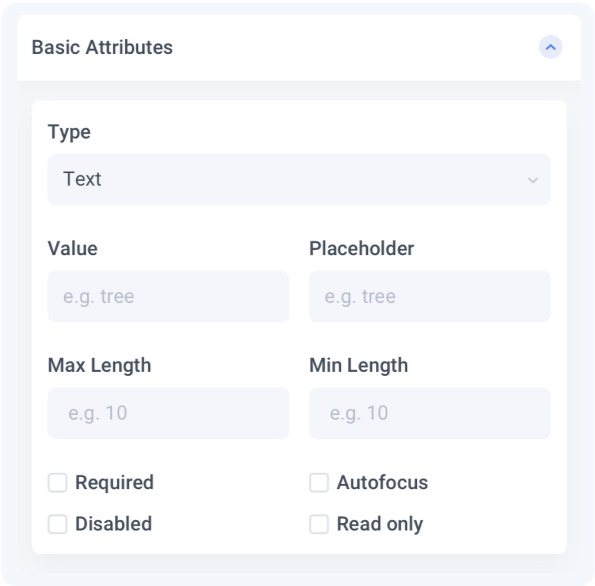Click the Autofocus text label
Viewport: 595px width, 586px height.
coord(382,483)
